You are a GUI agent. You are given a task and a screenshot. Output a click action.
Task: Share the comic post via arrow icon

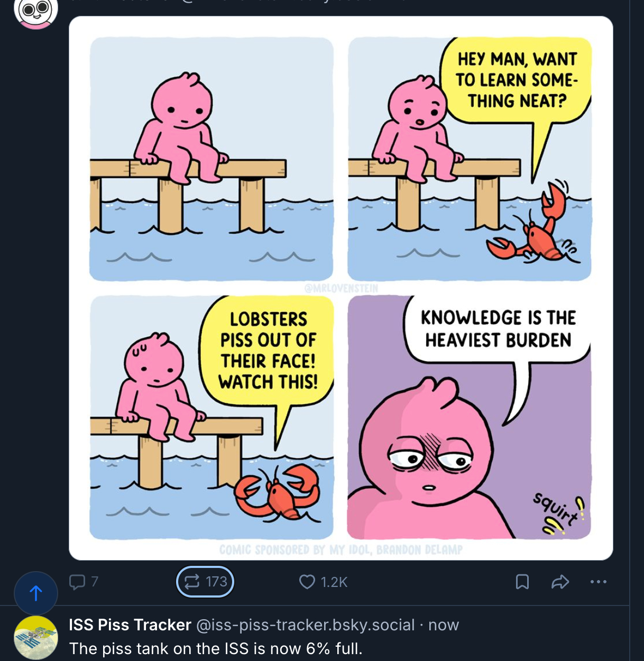(560, 582)
